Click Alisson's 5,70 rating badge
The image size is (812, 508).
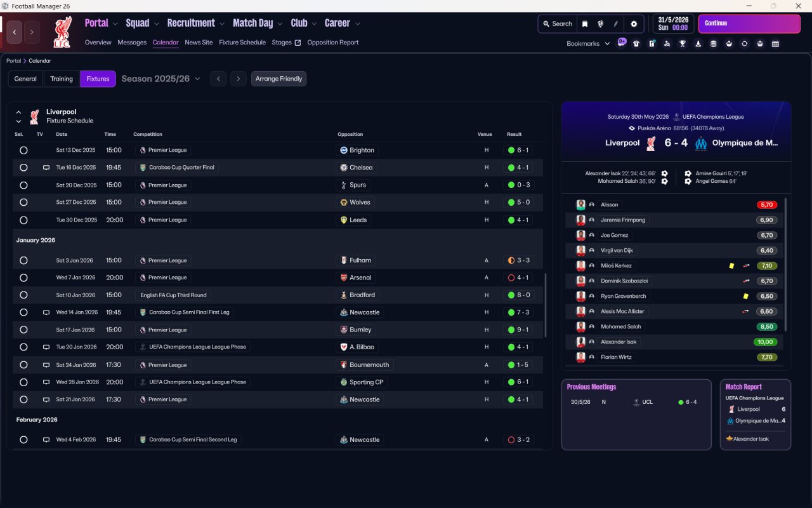[767, 204]
